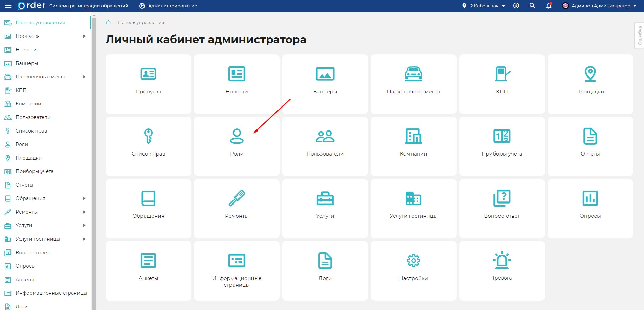Click the home breadcrumb icon
The height and width of the screenshot is (310, 644).
(x=108, y=22)
